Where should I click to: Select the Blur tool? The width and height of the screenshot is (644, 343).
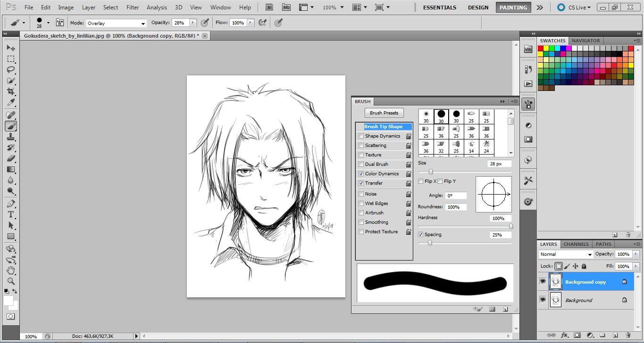11,180
